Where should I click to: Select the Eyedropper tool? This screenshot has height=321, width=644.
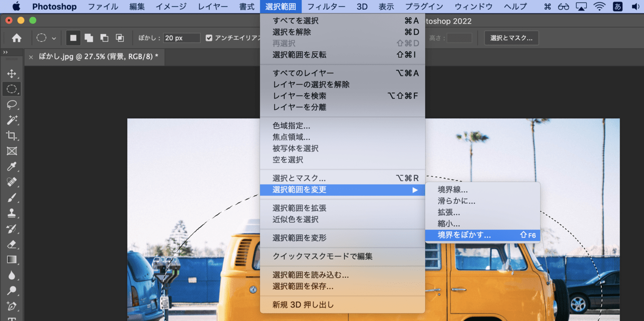click(12, 167)
